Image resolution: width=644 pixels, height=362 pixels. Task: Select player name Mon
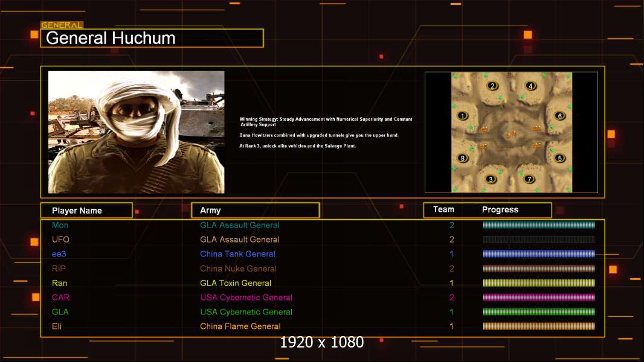[60, 225]
